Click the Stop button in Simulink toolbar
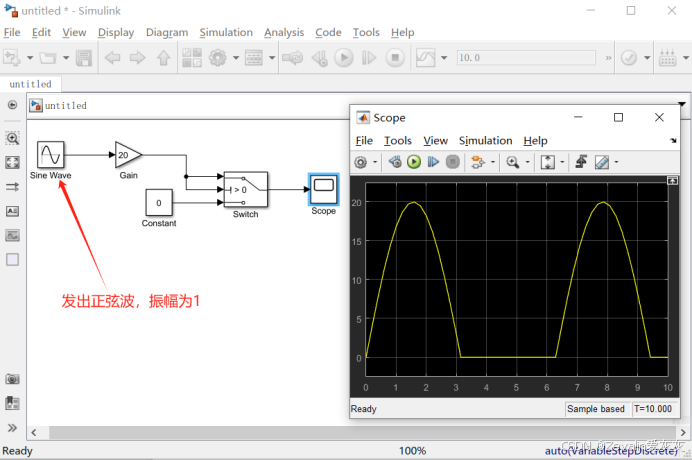Screen dimensions: 692x460 [x=395, y=58]
